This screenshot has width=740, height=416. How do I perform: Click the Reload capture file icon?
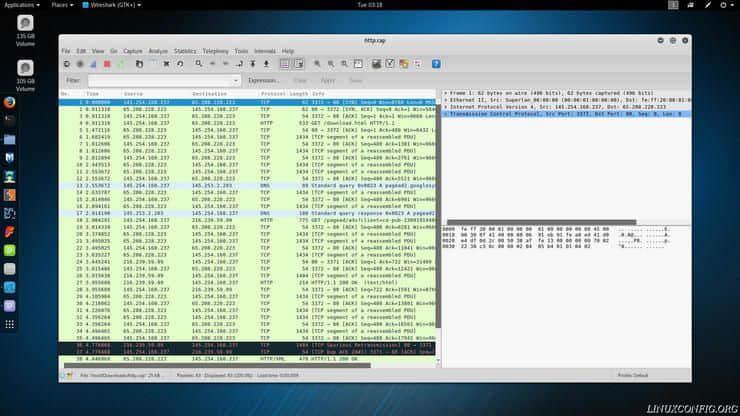point(180,64)
